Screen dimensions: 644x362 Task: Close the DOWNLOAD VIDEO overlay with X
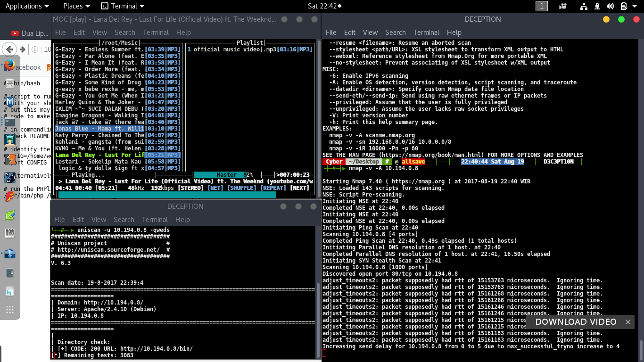628,322
